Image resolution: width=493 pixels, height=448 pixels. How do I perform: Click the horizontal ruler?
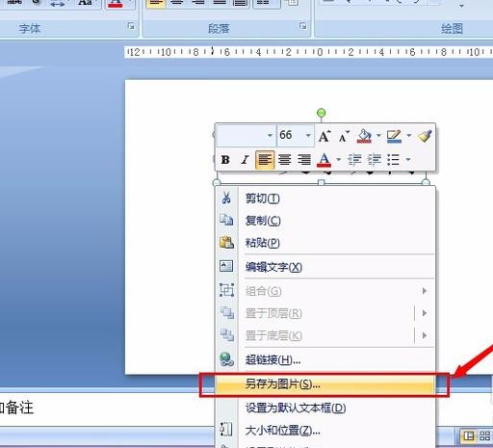tap(308, 52)
